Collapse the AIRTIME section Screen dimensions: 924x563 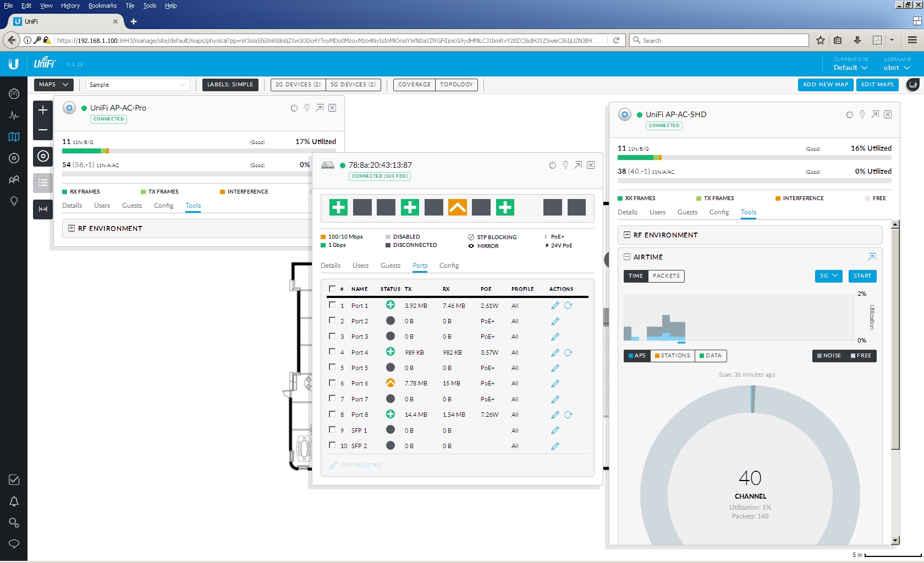627,257
